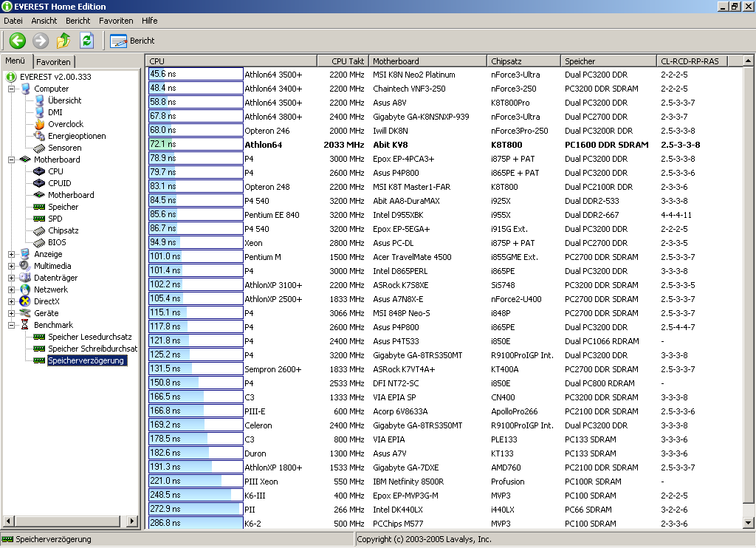Open the Datei menu

click(13, 21)
